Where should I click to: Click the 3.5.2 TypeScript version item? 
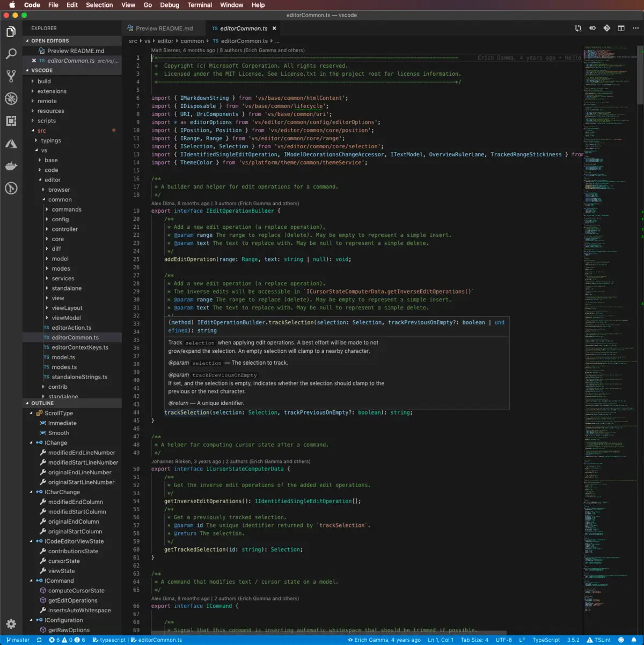click(x=573, y=640)
